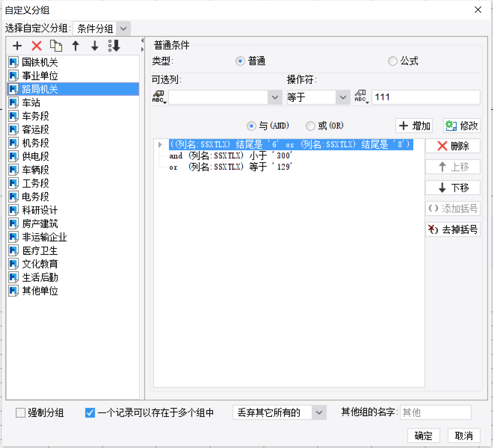
Task: Open the 条件分组 custom group dropdown
Action: [123, 29]
